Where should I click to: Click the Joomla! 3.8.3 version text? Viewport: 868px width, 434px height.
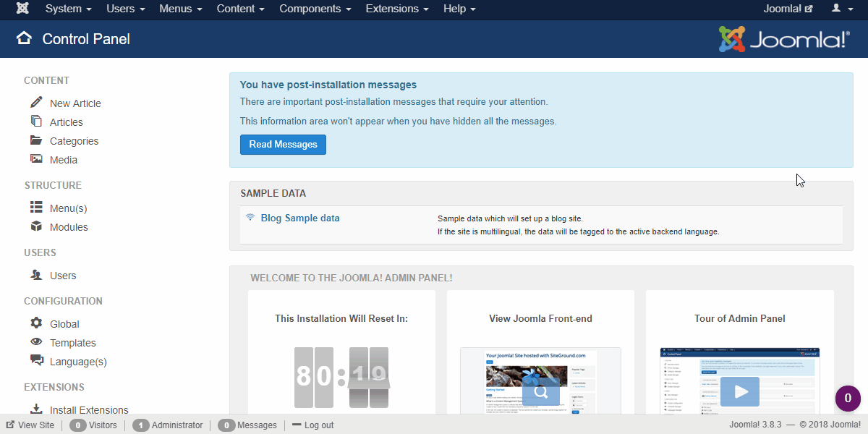tap(754, 425)
